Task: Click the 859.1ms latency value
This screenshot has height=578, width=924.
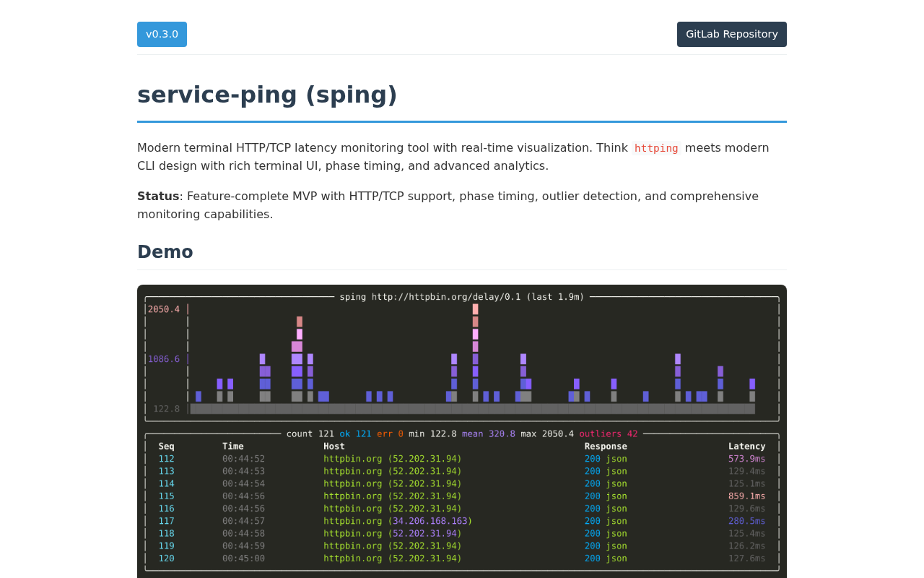Action: click(x=747, y=496)
